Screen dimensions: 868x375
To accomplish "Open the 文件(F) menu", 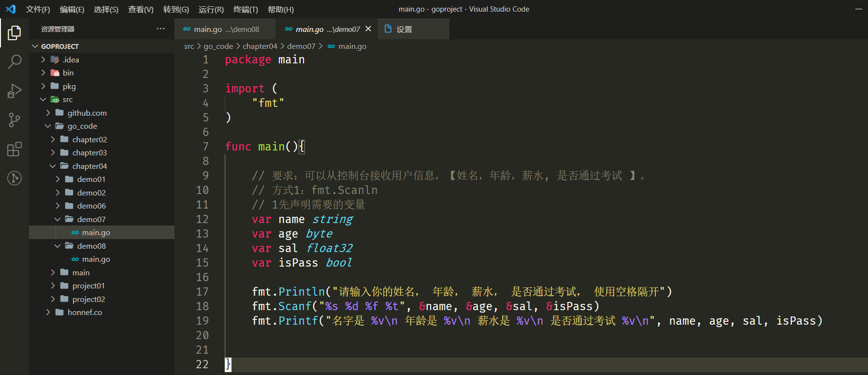I will (x=38, y=9).
